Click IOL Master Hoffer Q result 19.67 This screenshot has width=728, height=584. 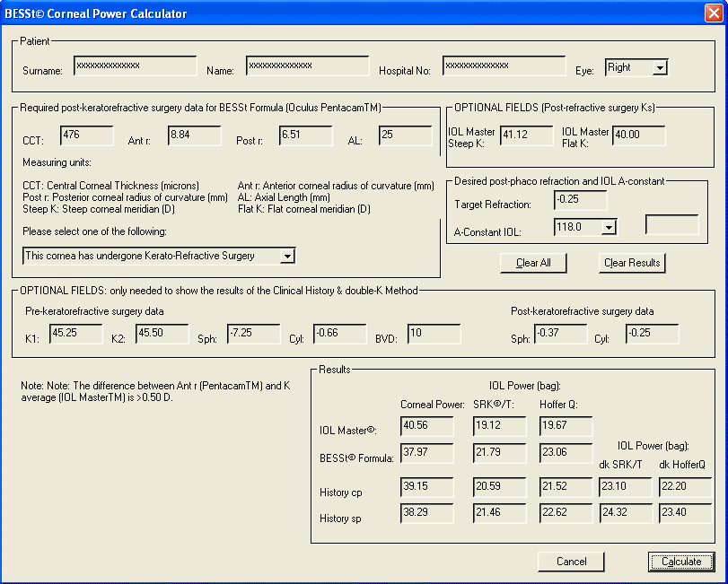click(566, 426)
